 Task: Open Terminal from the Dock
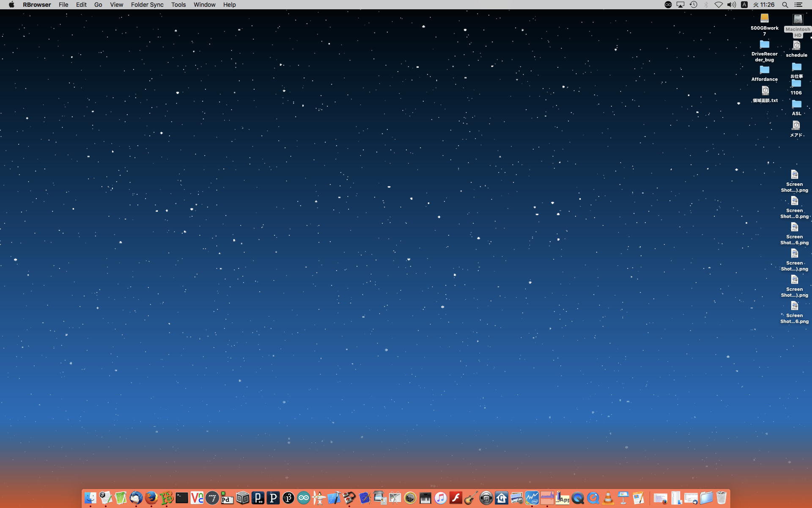click(182, 498)
